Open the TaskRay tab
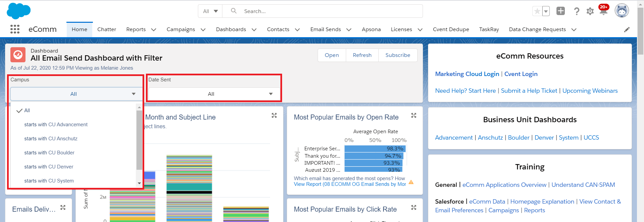 point(489,29)
